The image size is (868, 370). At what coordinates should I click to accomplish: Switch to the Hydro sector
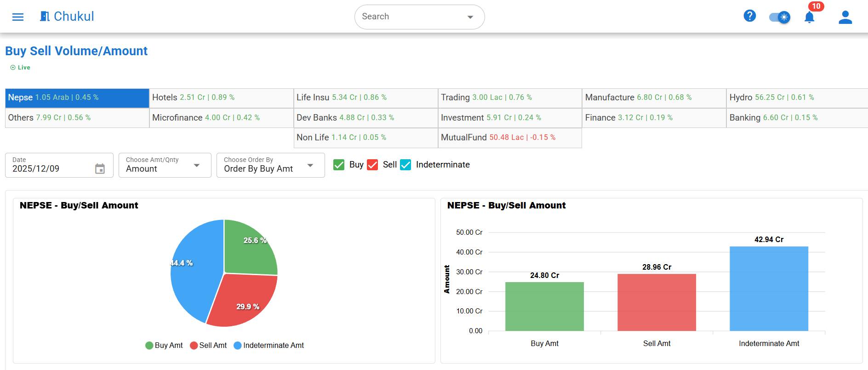(x=797, y=98)
